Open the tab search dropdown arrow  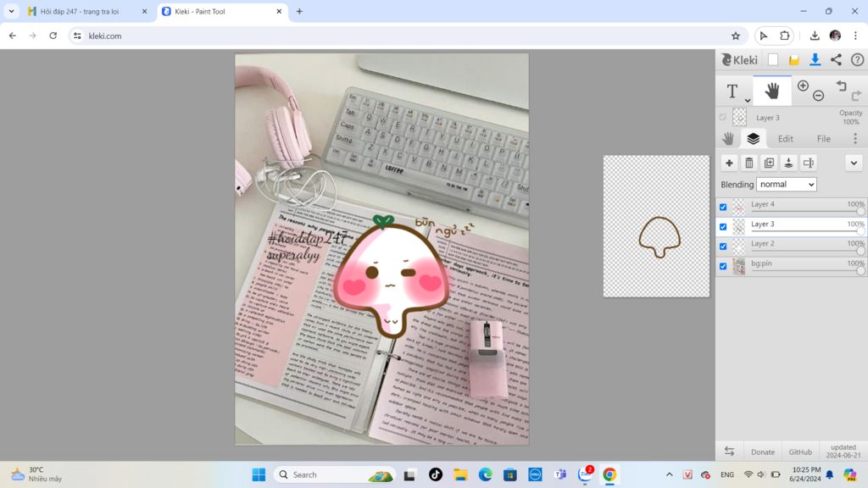click(11, 11)
